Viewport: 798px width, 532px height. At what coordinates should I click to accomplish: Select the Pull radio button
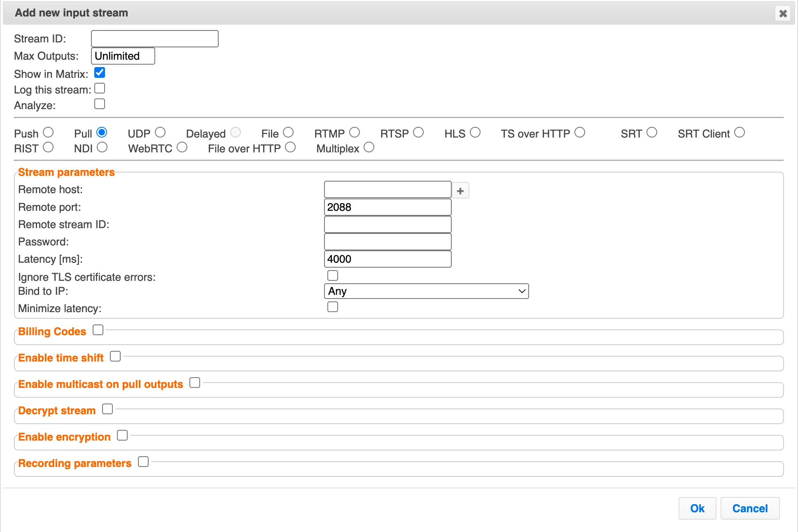(x=102, y=132)
